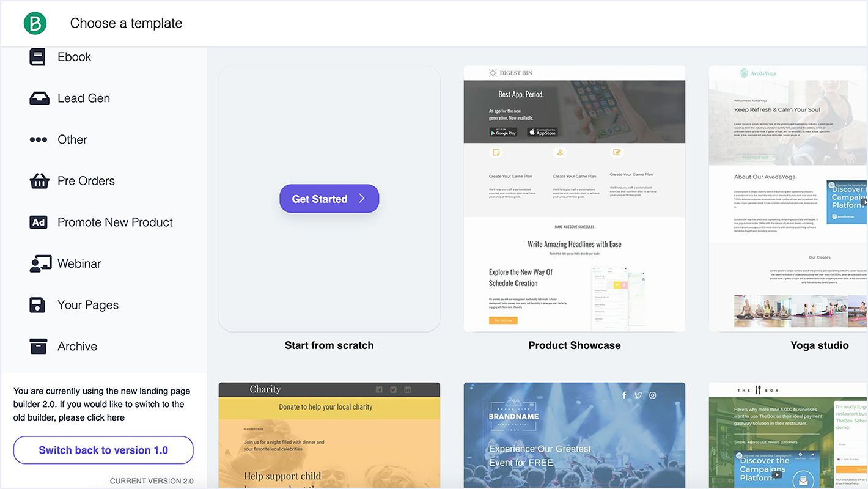Select the Ebook book icon

[38, 57]
